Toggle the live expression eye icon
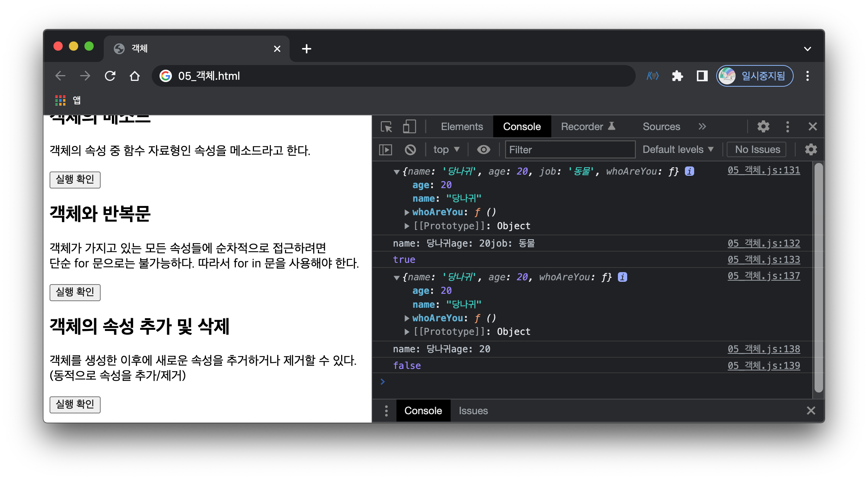This screenshot has width=868, height=480. [x=484, y=150]
